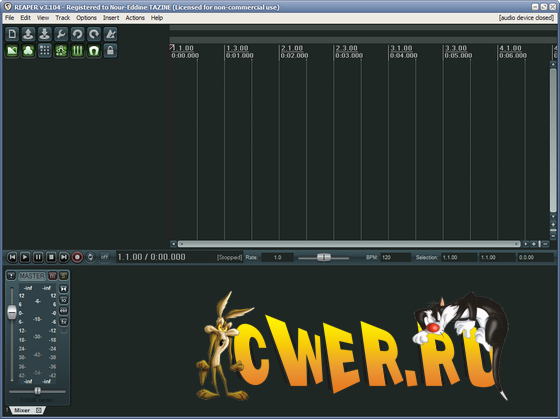Click master track top-left corner button
This screenshot has width=560, height=419.
[x=11, y=276]
